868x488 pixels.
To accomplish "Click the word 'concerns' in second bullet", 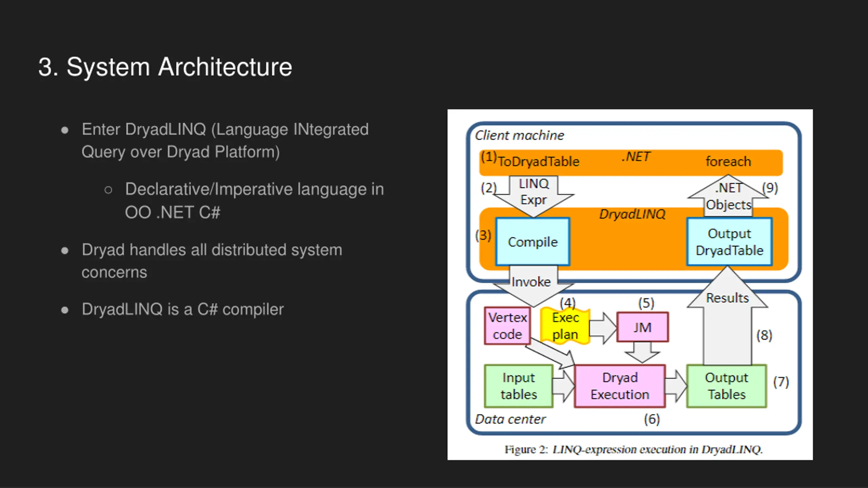I will pyautogui.click(x=114, y=272).
